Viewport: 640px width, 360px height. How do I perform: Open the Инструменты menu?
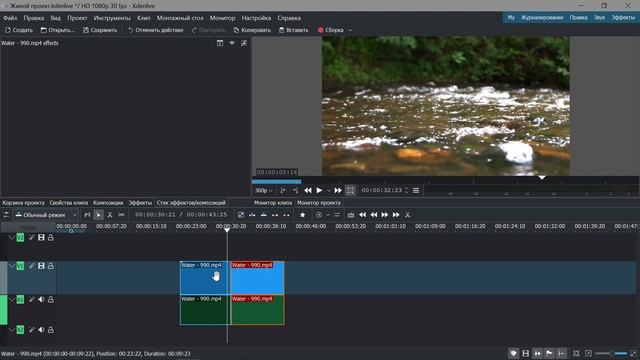[112, 18]
